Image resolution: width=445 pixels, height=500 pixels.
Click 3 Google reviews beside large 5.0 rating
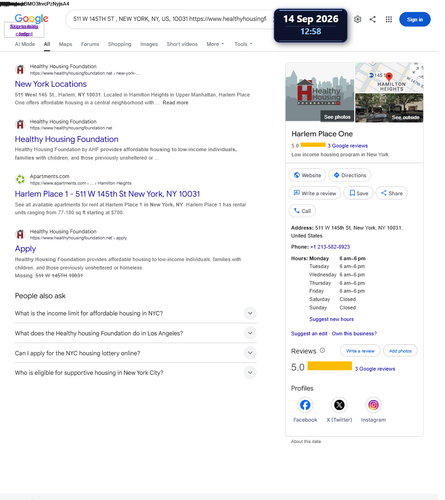(x=375, y=369)
